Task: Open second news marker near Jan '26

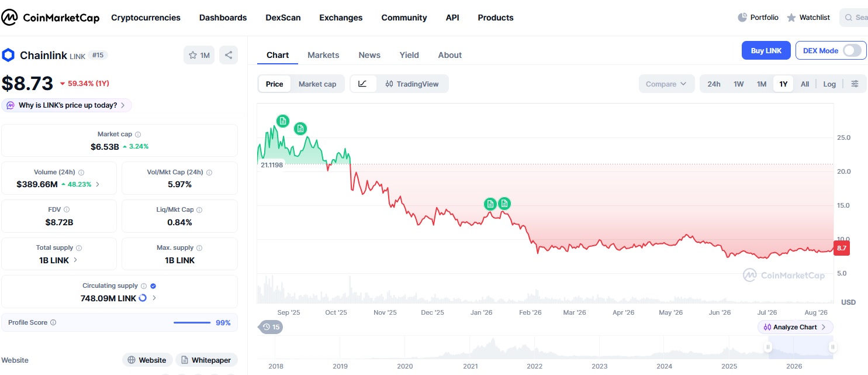Action: tap(504, 204)
